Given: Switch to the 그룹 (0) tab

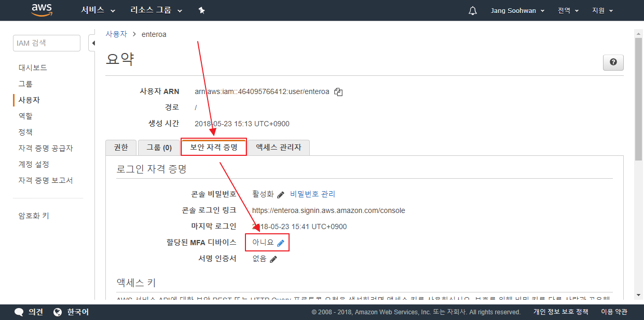Looking at the screenshot, I should pos(159,147).
